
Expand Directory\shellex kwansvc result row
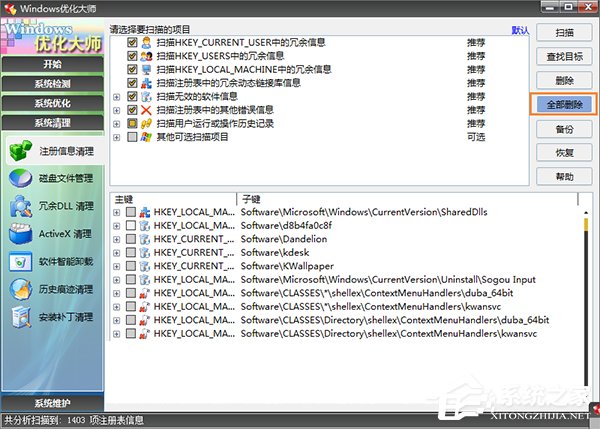click(117, 334)
